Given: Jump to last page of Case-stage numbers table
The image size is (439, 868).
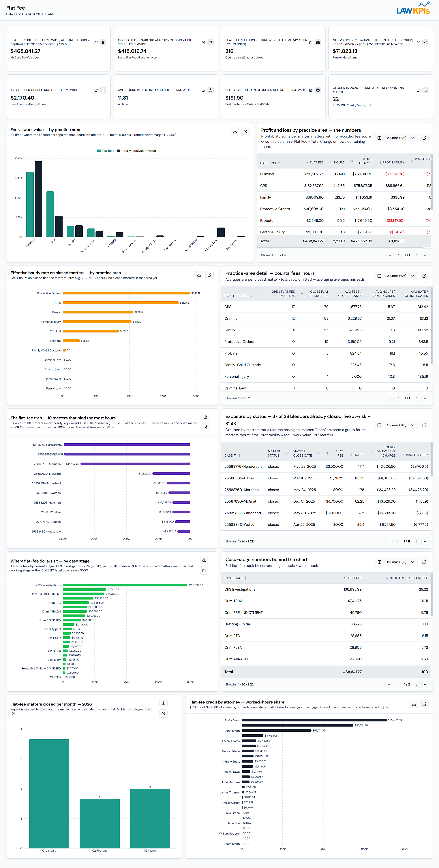Looking at the screenshot, I should point(425,684).
